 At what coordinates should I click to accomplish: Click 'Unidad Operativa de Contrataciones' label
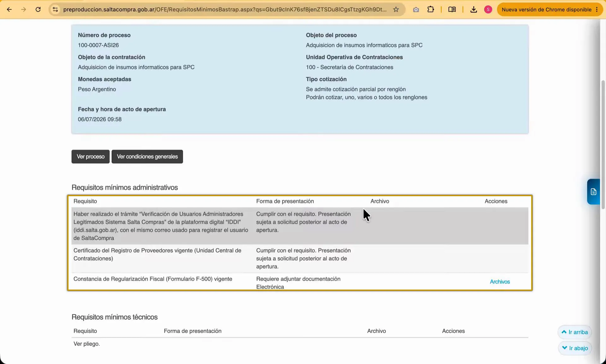pos(354,57)
